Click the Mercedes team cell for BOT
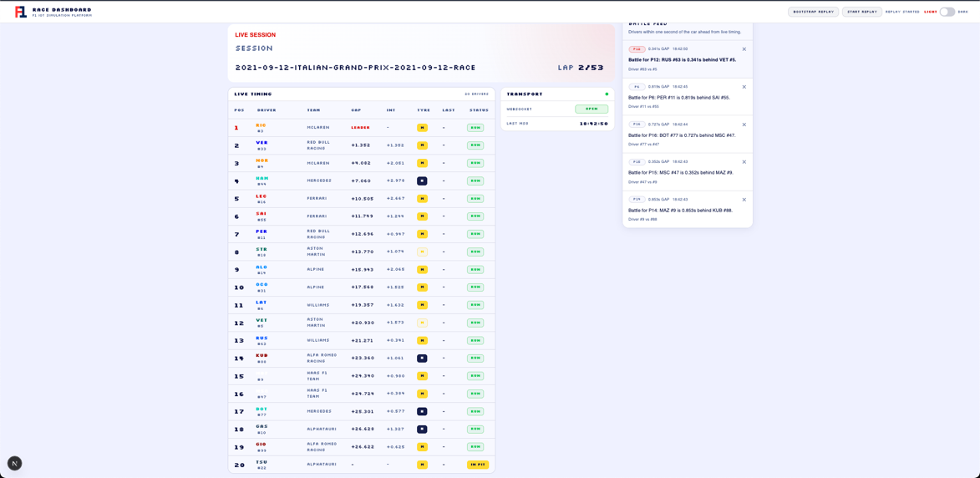 [319, 411]
